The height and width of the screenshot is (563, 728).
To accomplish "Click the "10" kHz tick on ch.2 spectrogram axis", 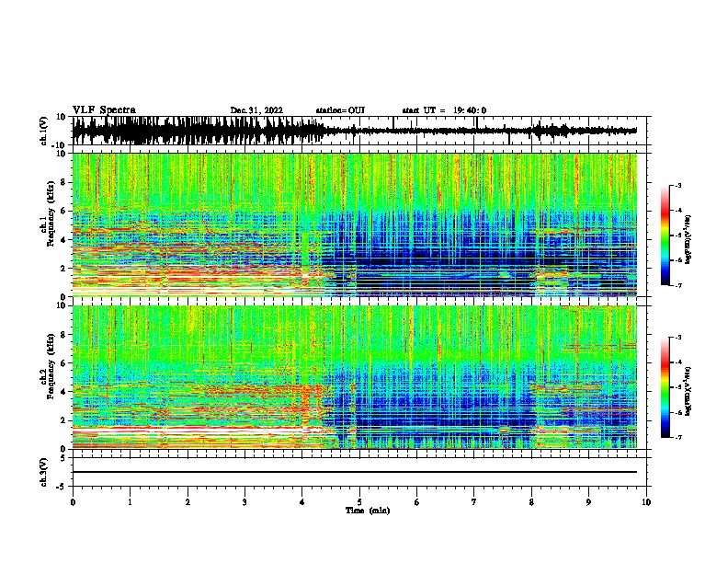I will (x=63, y=305).
